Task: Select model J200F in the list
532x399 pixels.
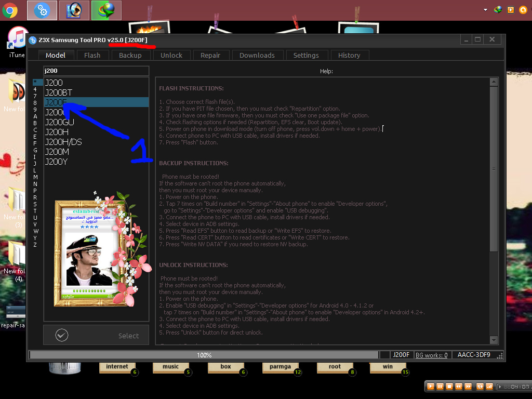Action: 96,102
